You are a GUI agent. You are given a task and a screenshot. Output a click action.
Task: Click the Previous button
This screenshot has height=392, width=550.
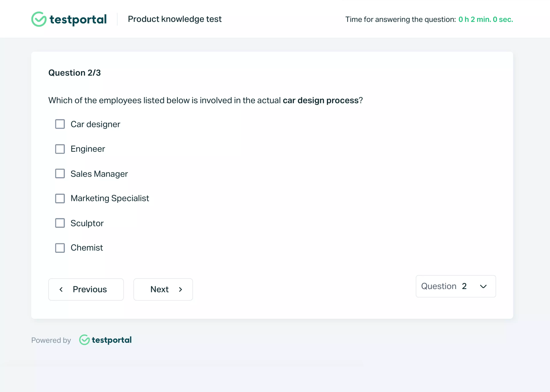click(x=86, y=289)
